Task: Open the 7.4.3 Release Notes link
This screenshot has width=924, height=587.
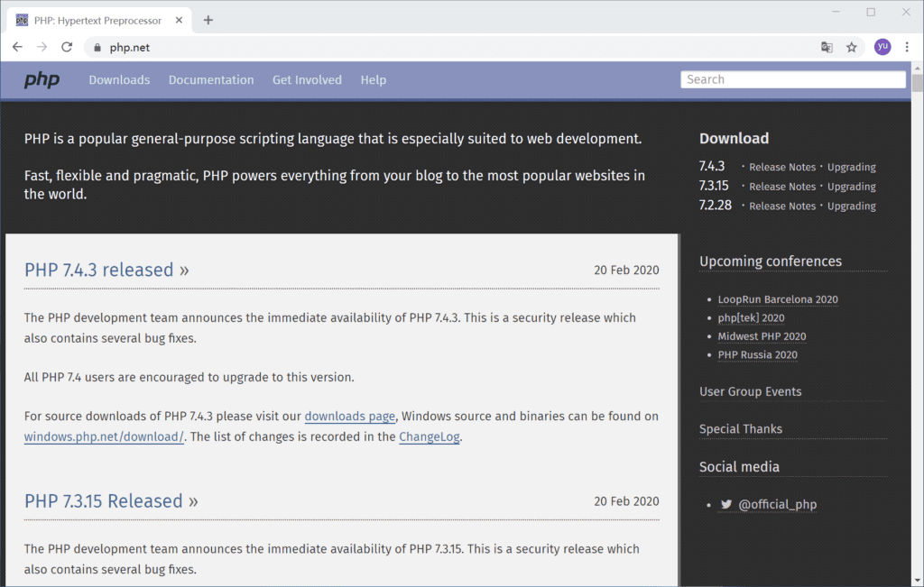Action: (781, 167)
